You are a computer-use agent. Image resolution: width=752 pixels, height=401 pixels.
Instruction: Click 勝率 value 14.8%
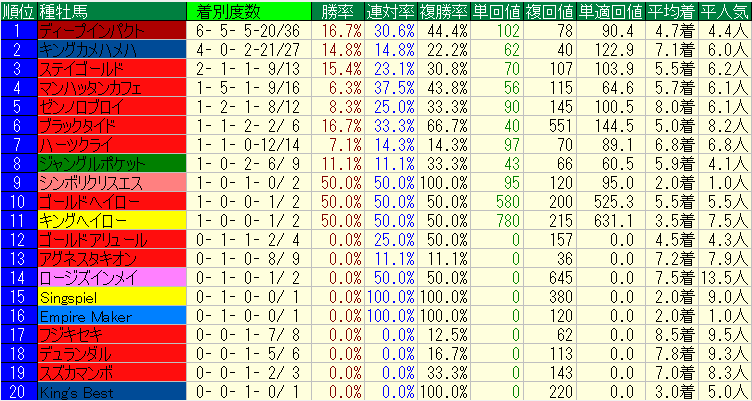point(342,51)
